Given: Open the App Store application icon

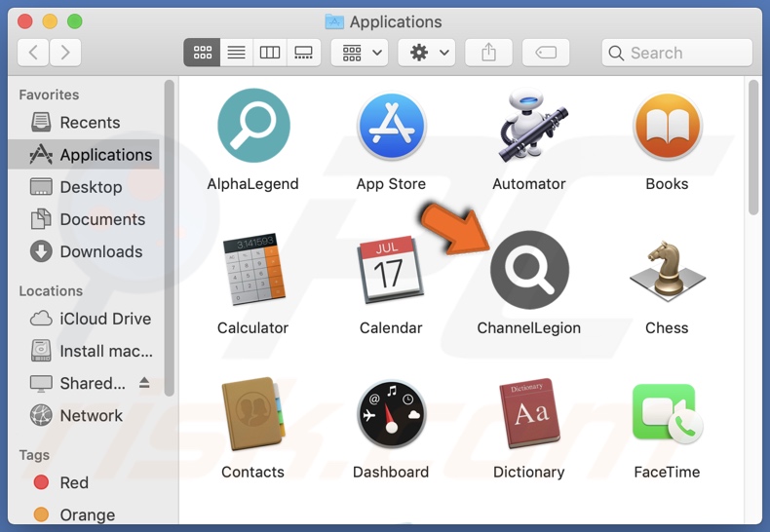Looking at the screenshot, I should click(x=392, y=127).
